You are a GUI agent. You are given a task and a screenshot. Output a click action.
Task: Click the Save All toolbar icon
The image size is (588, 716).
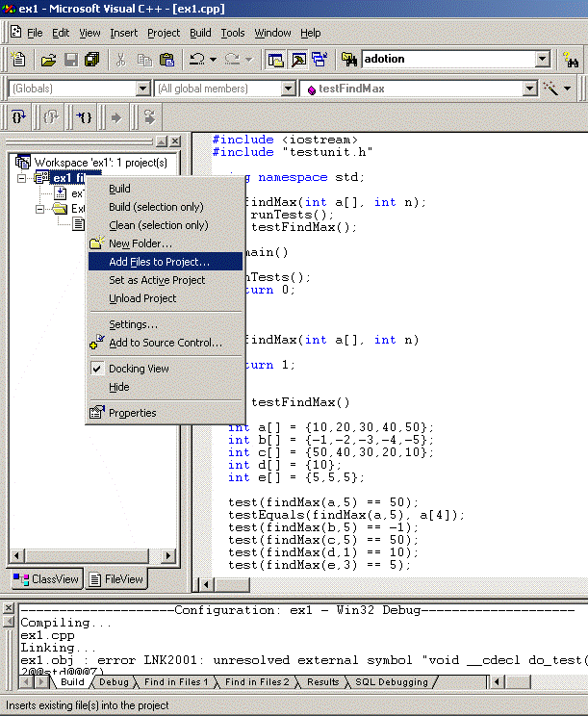pos(92,60)
